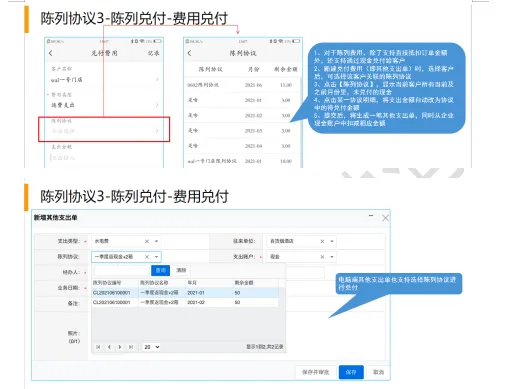The width and height of the screenshot is (521, 389).
Task: Open the 陈列协议 selector chevron on phone
Action: (x=157, y=131)
